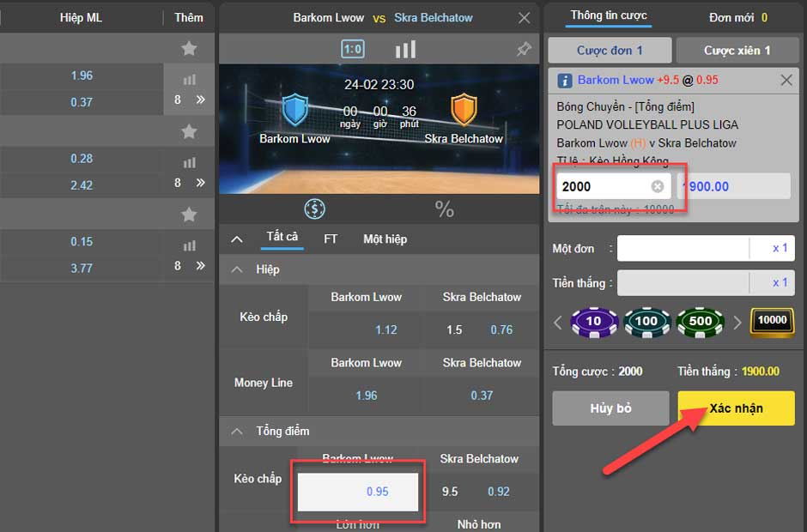Cancel the bet with Hủy bỏ
The height and width of the screenshot is (532, 807).
pyautogui.click(x=610, y=408)
